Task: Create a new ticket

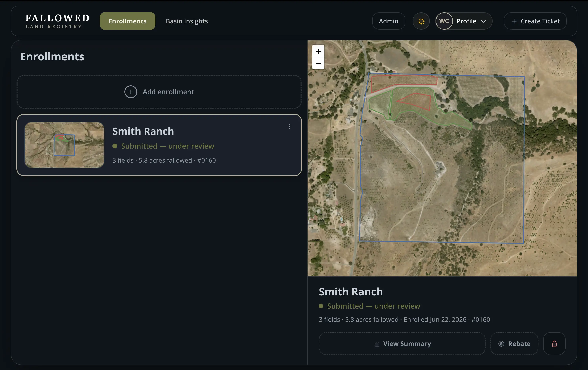Action: (x=535, y=21)
